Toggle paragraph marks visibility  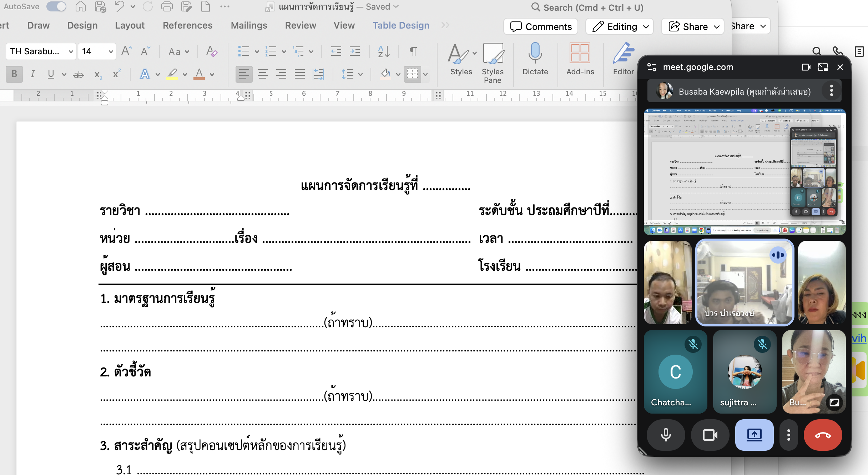tap(413, 51)
